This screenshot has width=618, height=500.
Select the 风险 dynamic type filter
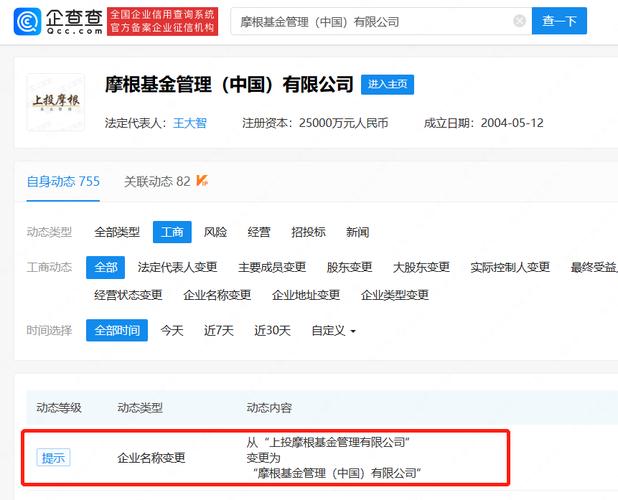pos(215,232)
